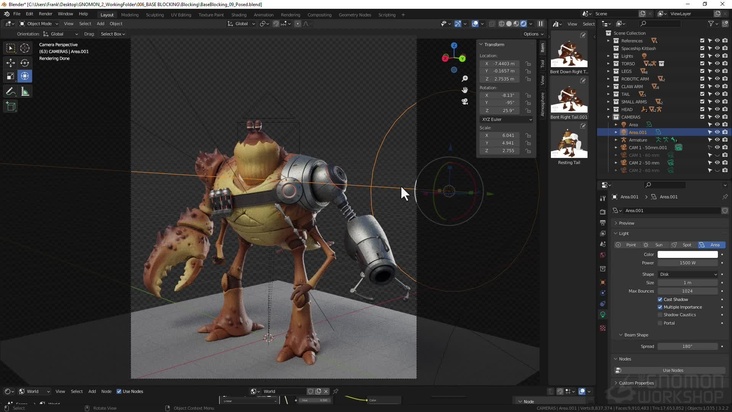This screenshot has height=412, width=732.
Task: Set light type to Sun
Action: pyautogui.click(x=655, y=245)
